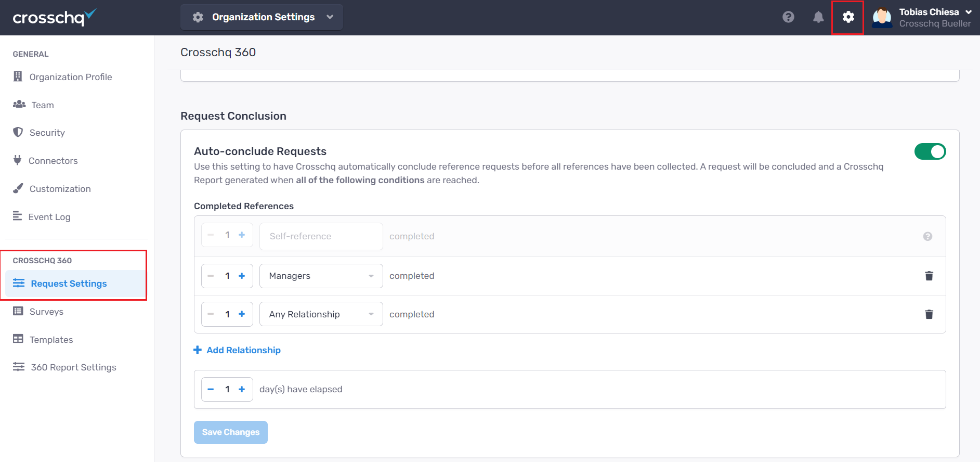This screenshot has height=462, width=980.
Task: Click the Crosschq logo
Action: (x=55, y=17)
